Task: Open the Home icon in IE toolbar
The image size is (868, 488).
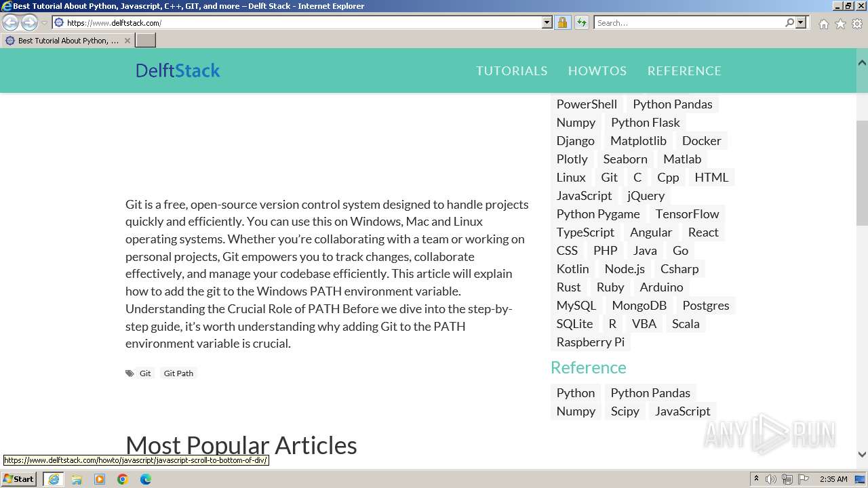Action: click(x=823, y=24)
